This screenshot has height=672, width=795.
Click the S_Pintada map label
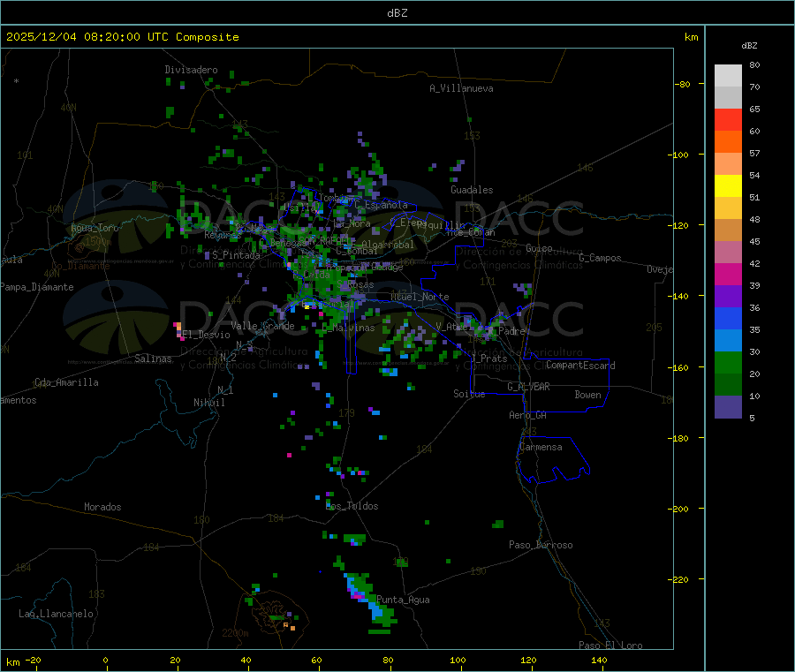pos(236,255)
